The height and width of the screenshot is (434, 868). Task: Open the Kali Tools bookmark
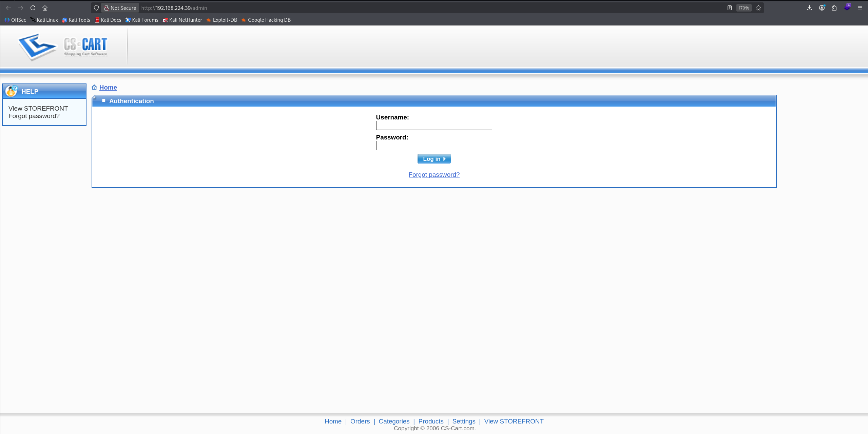[76, 20]
